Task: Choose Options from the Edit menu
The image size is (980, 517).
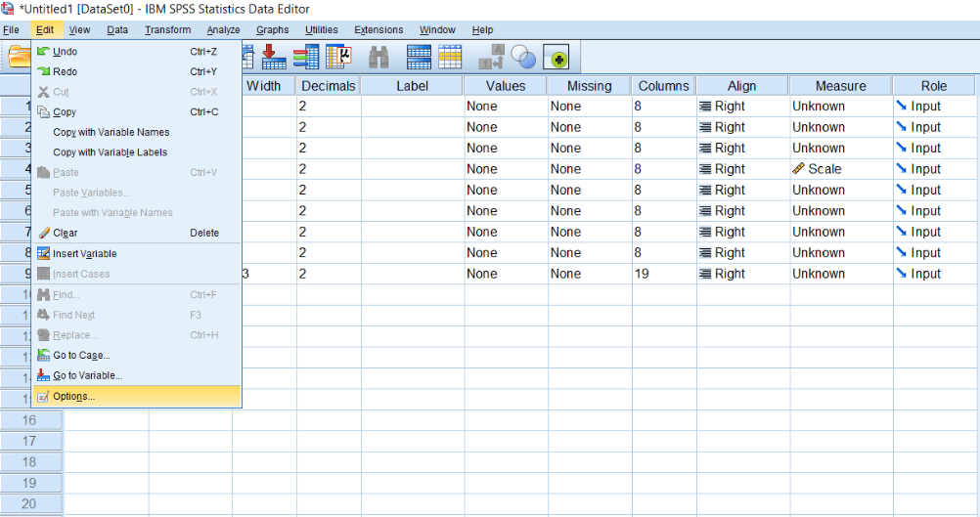Action: click(74, 396)
